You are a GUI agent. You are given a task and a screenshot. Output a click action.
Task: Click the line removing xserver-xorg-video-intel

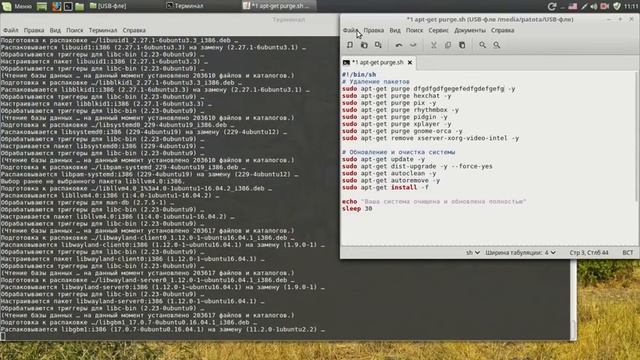pyautogui.click(x=430, y=138)
